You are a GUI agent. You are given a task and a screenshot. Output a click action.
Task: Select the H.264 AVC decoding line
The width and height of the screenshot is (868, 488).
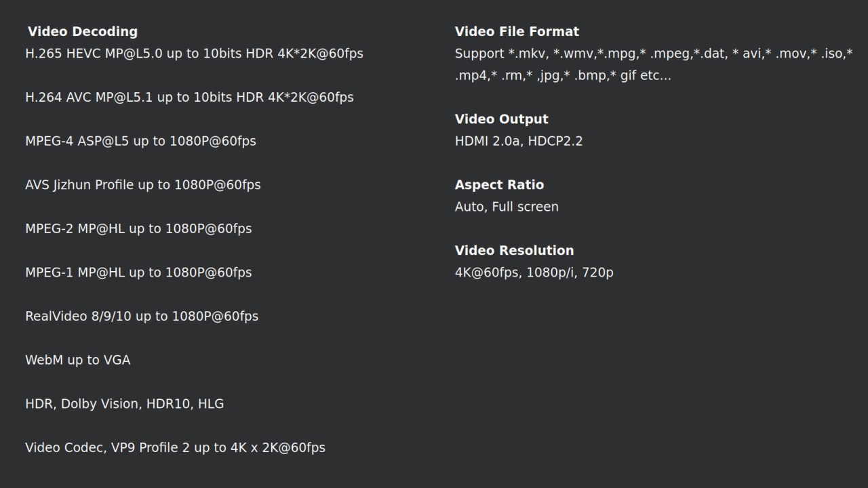click(189, 98)
